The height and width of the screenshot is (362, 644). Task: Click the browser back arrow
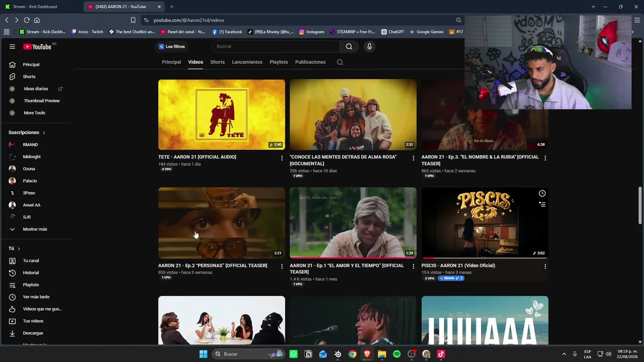(7, 20)
